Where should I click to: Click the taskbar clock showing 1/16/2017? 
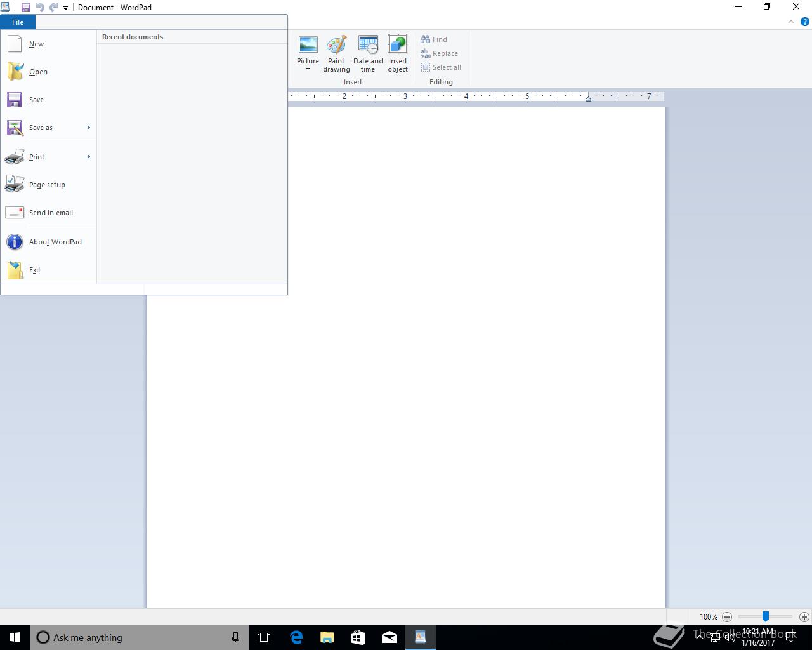click(758, 637)
